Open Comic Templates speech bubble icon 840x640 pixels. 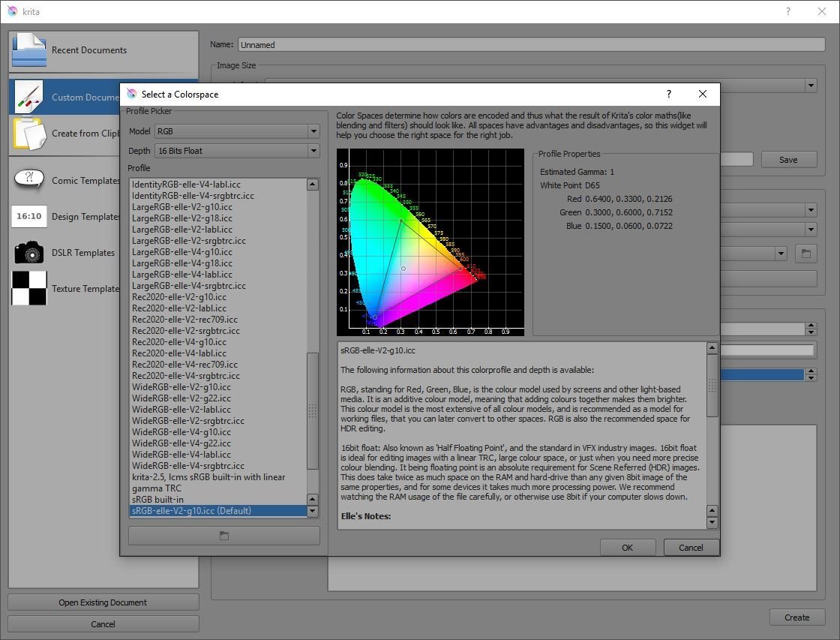(29, 179)
